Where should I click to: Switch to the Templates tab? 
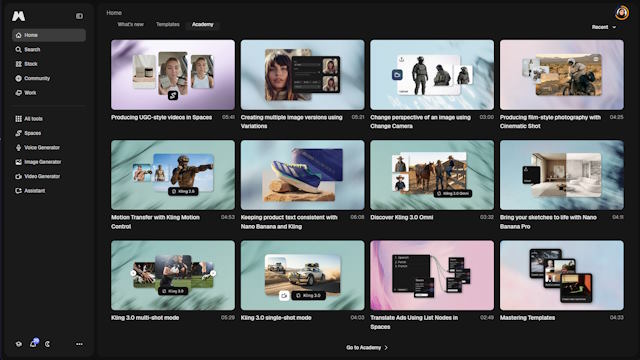(x=168, y=24)
